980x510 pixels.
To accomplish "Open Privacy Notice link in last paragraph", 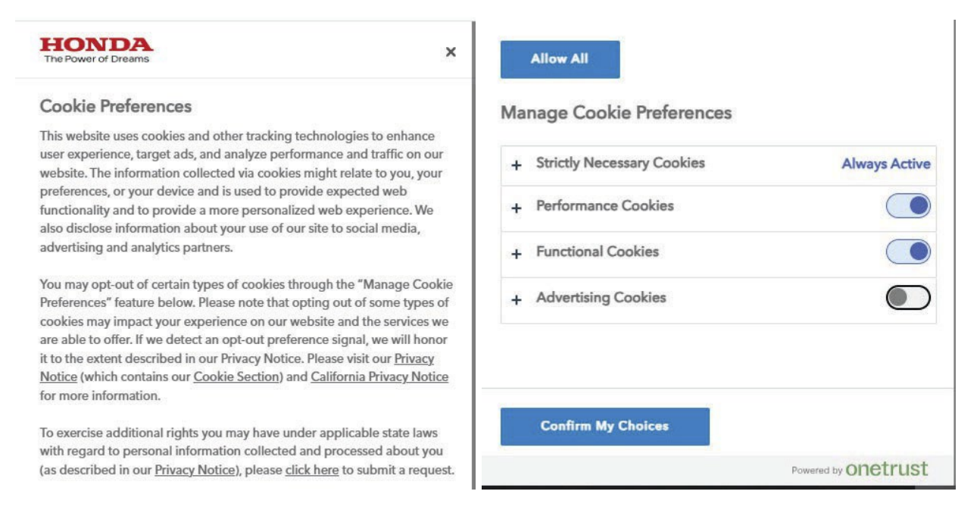I will tap(195, 470).
